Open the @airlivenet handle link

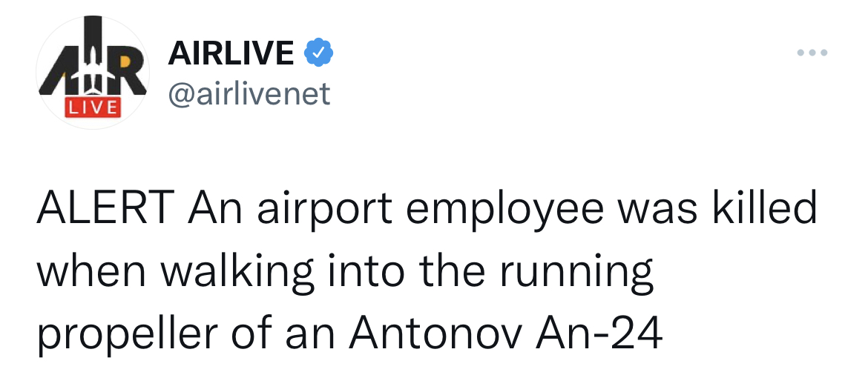[250, 93]
